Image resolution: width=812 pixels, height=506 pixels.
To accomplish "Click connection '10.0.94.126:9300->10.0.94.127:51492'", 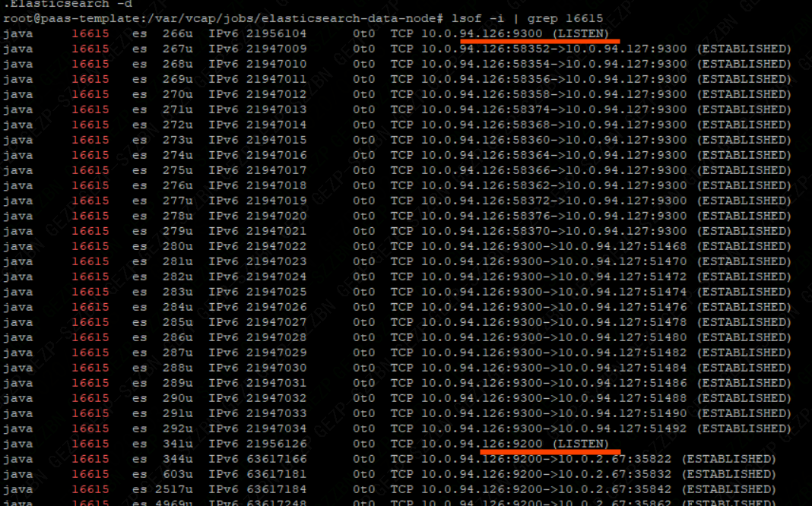I will coord(553,429).
